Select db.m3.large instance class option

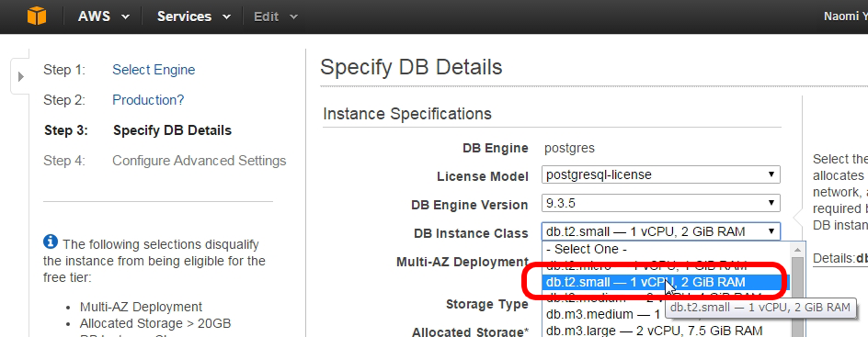pyautogui.click(x=666, y=331)
